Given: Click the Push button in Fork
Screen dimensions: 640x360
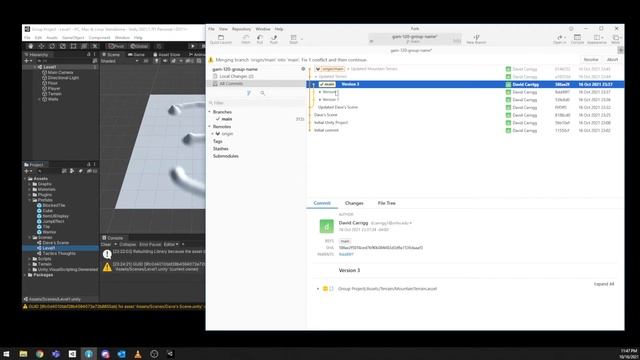Looking at the screenshot, I should (274, 39).
